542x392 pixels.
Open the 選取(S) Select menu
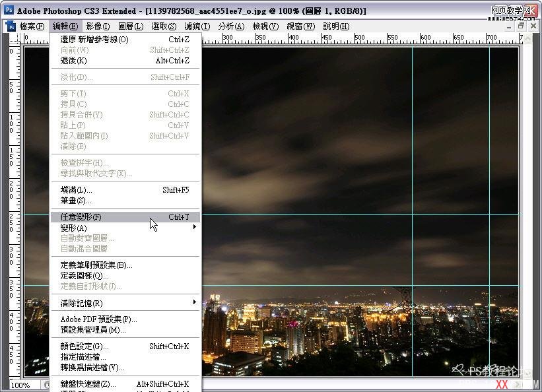click(x=164, y=26)
